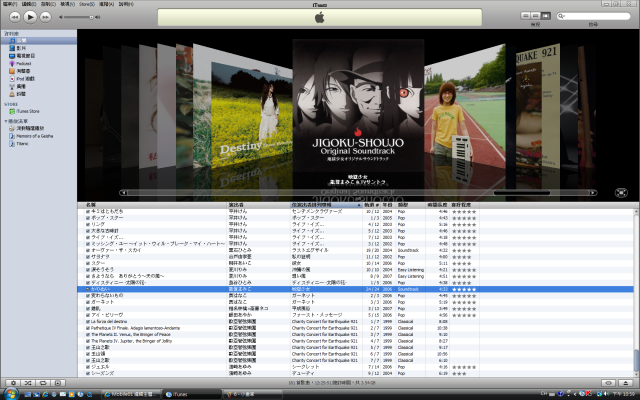Sort by 年份 year column header
This screenshot has width=640, height=400.
point(388,205)
